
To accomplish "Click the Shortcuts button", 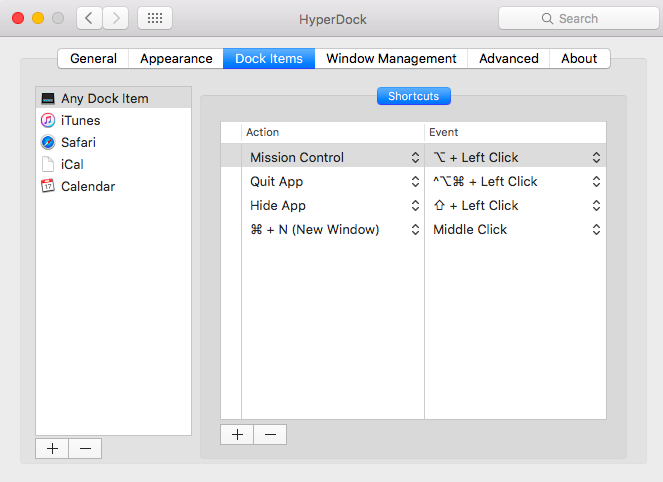I will click(414, 96).
